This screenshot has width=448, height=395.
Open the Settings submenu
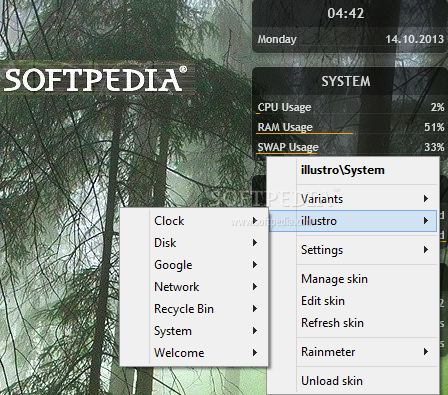(353, 250)
